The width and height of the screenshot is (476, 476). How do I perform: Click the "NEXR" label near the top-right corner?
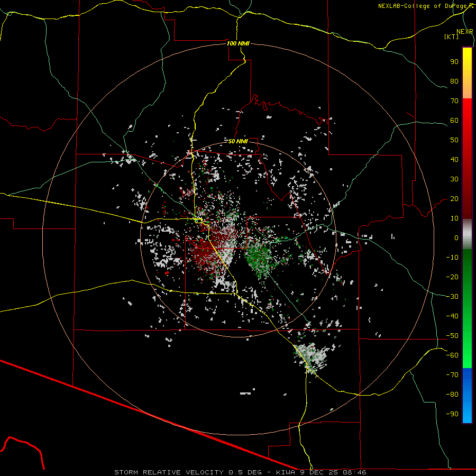pyautogui.click(x=464, y=32)
